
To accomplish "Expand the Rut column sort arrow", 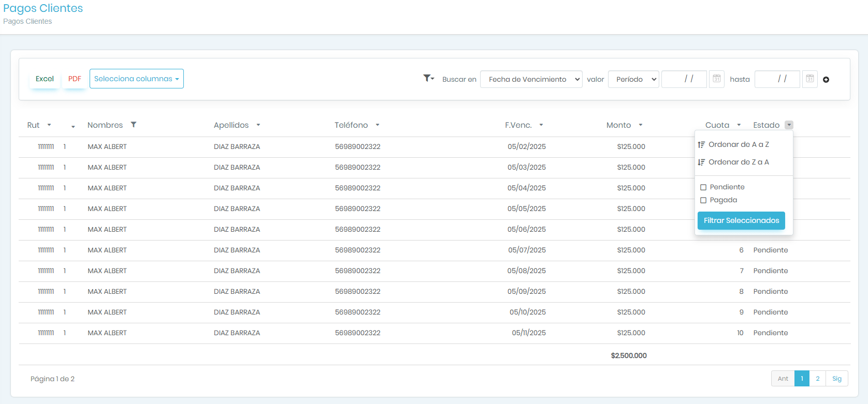I will tap(49, 125).
